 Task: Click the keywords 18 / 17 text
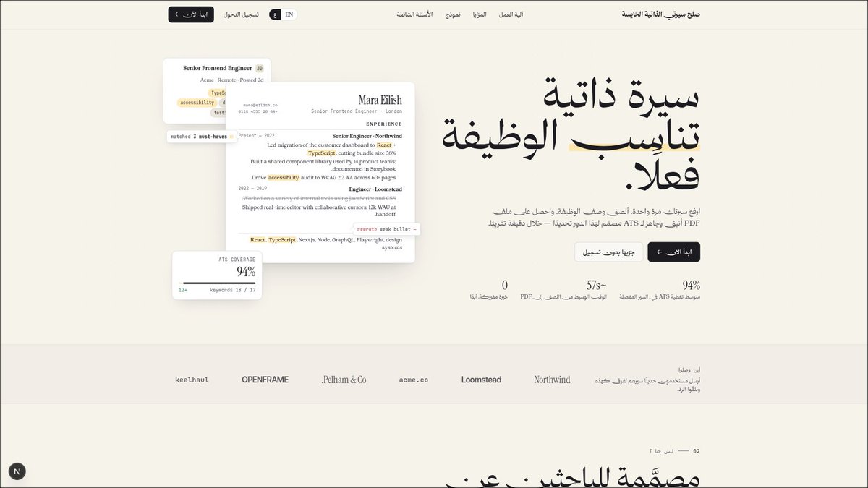point(232,290)
